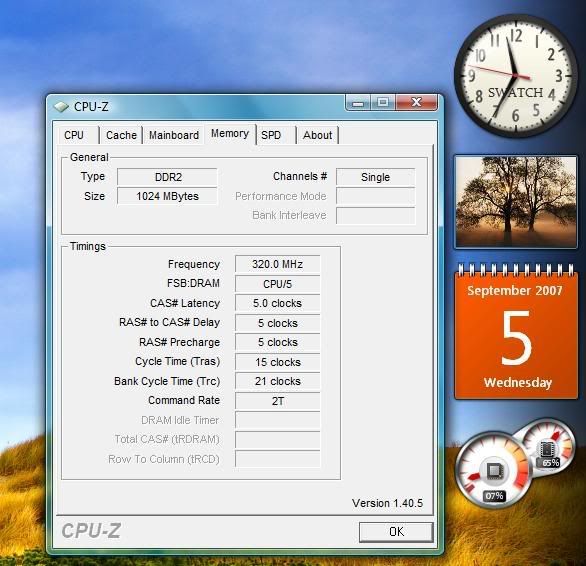Click the CPU usage meter showing 07%

coord(493,470)
